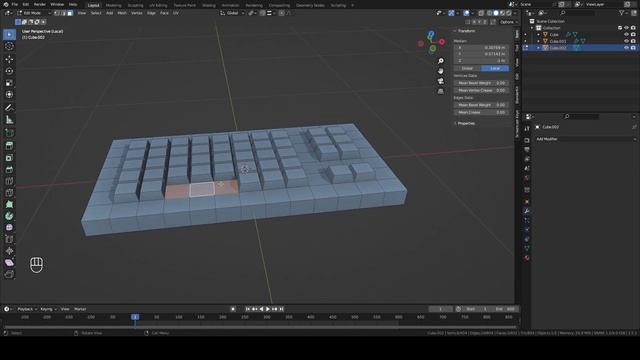The height and width of the screenshot is (360, 640).
Task: Select the Knife tool
Action: (9, 193)
